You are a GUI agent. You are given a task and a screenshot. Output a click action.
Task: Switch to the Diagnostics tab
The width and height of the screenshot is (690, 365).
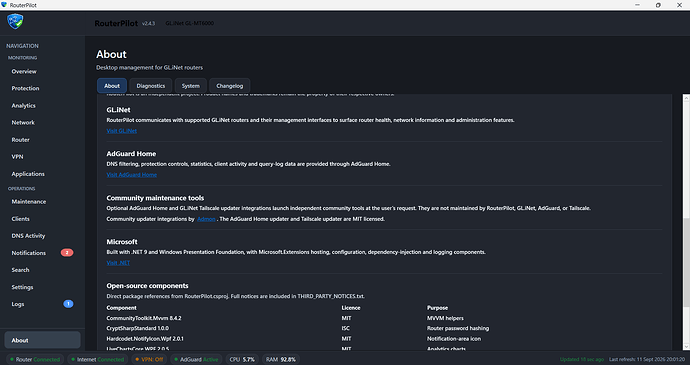[150, 86]
